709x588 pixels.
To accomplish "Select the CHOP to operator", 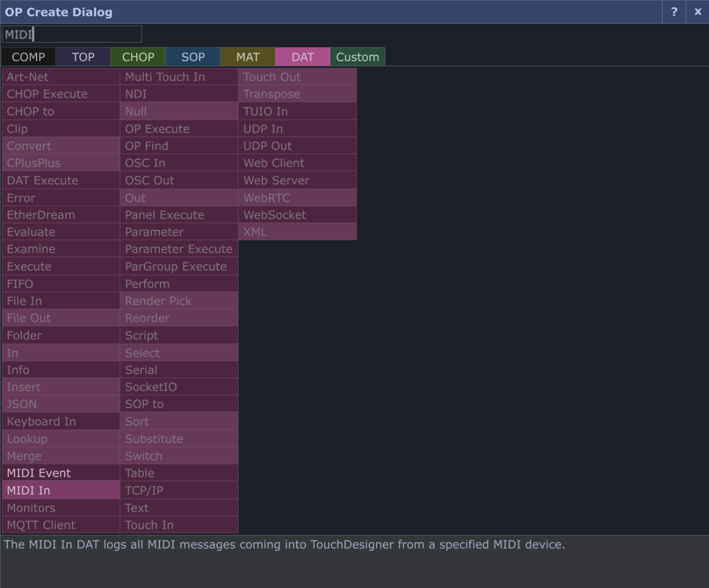I will (x=61, y=111).
